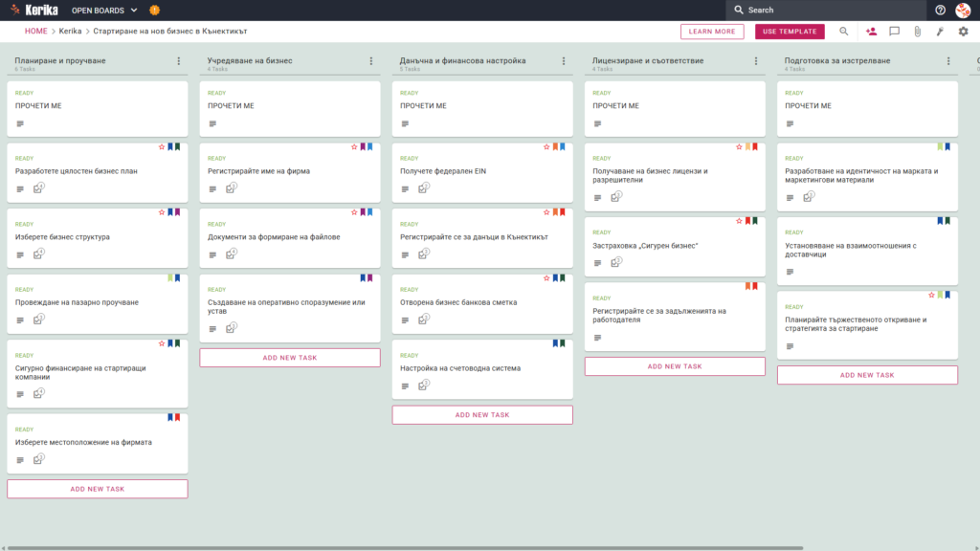Open card Създаване на оперативно споразумение или устав
The image size is (980, 551).
[x=290, y=308]
